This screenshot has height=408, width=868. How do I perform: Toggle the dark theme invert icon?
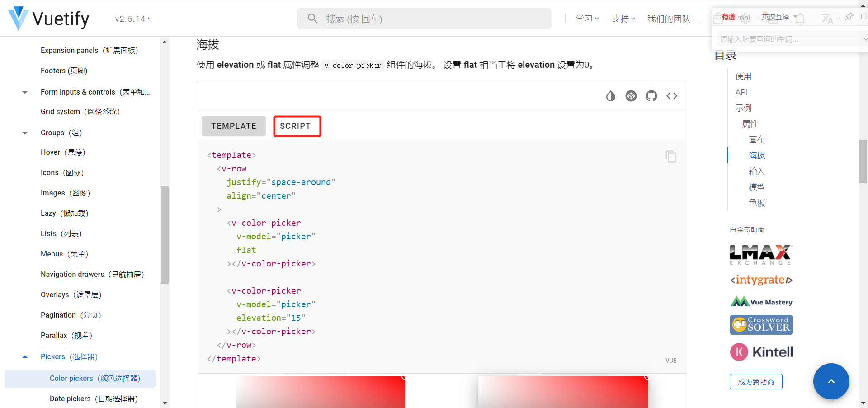coord(611,96)
